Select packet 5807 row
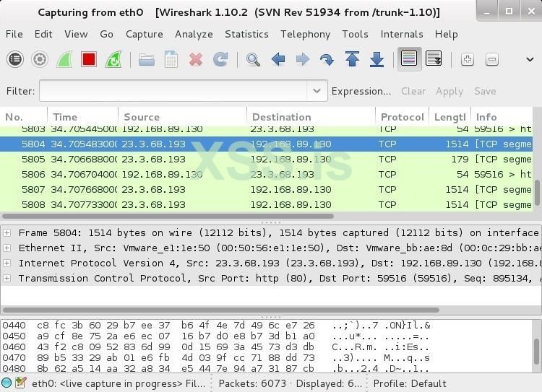Viewport: 542px width, 392px height. click(x=266, y=190)
